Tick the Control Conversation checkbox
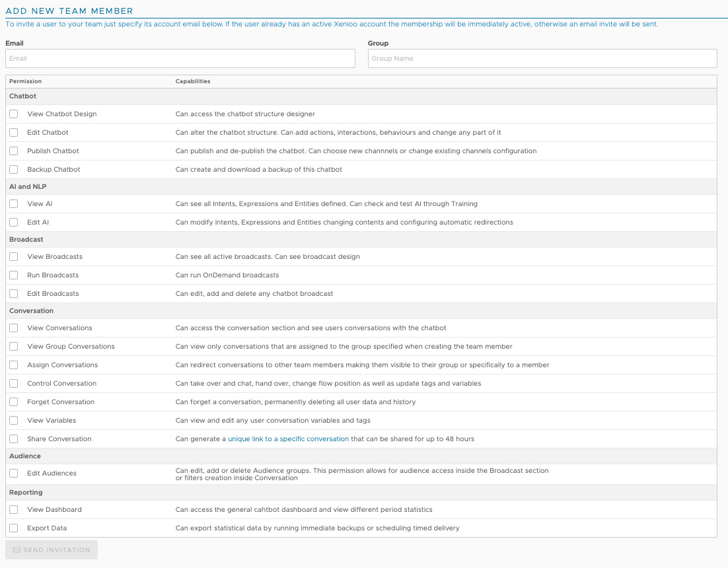The width and height of the screenshot is (728, 568). 14,384
